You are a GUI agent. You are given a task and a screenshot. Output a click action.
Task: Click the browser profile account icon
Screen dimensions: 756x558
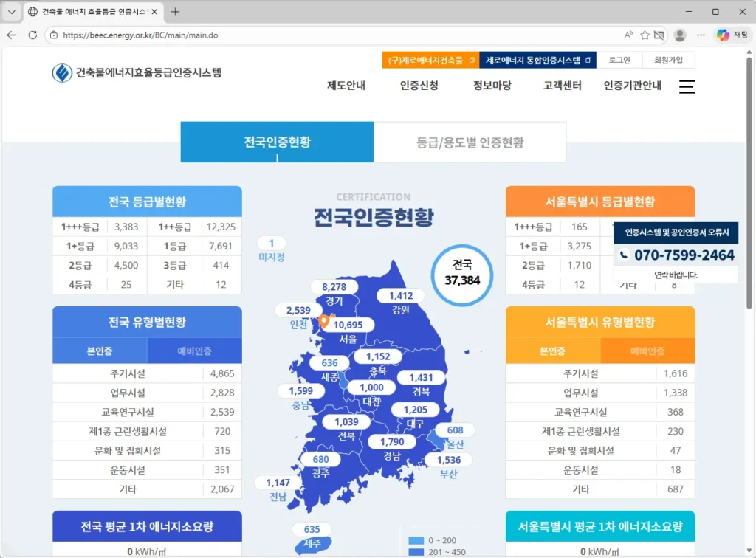point(679,35)
